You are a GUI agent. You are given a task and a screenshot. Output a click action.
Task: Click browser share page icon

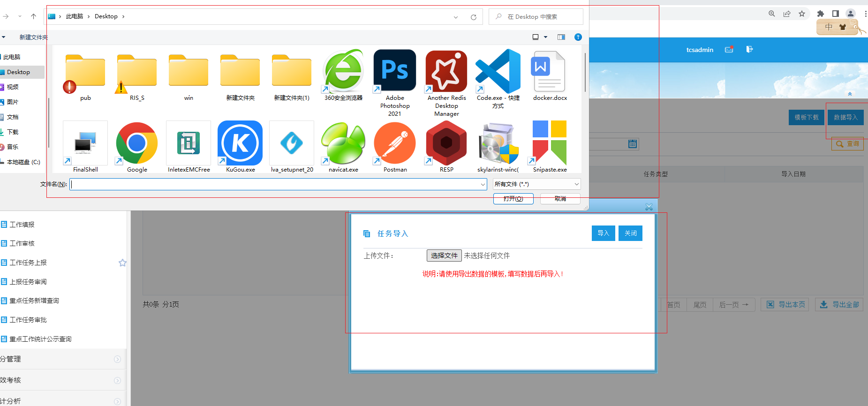pyautogui.click(x=787, y=14)
